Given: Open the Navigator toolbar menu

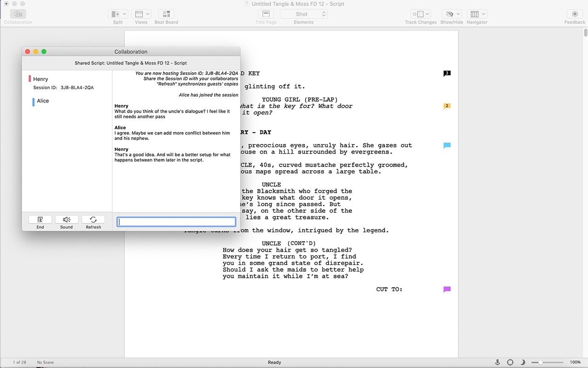Looking at the screenshot, I should (x=477, y=14).
